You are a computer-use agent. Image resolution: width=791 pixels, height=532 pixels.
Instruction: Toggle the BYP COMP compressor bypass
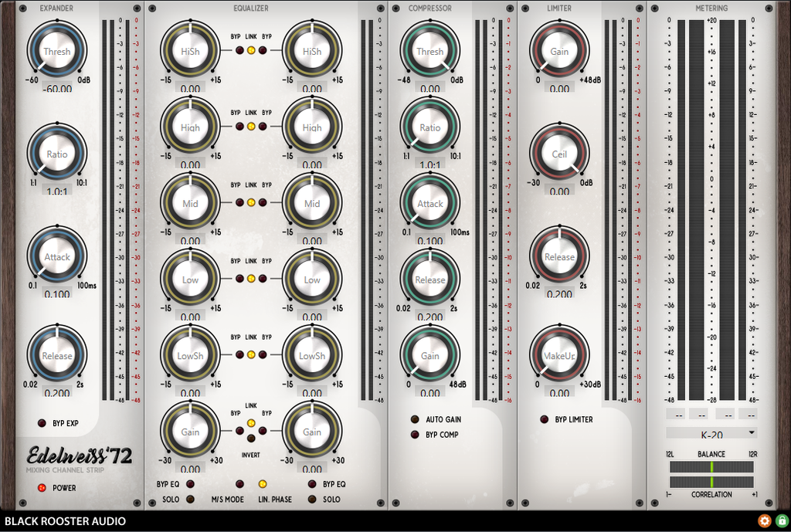(415, 435)
